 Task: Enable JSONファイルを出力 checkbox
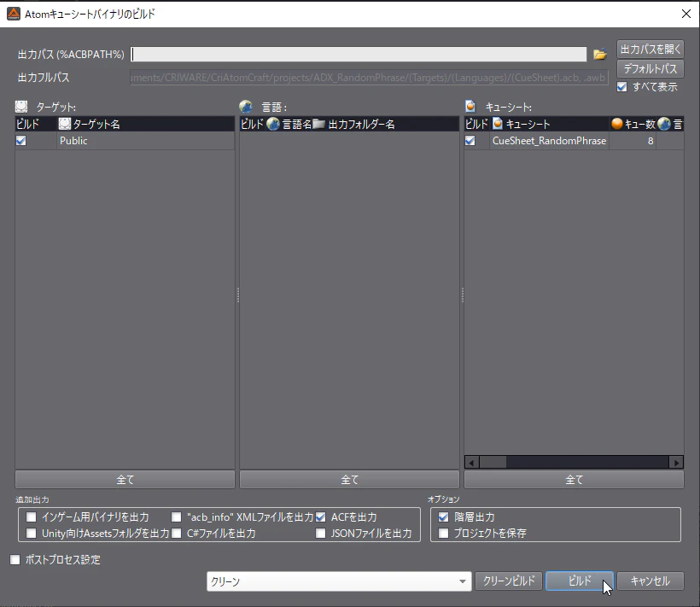tap(320, 533)
